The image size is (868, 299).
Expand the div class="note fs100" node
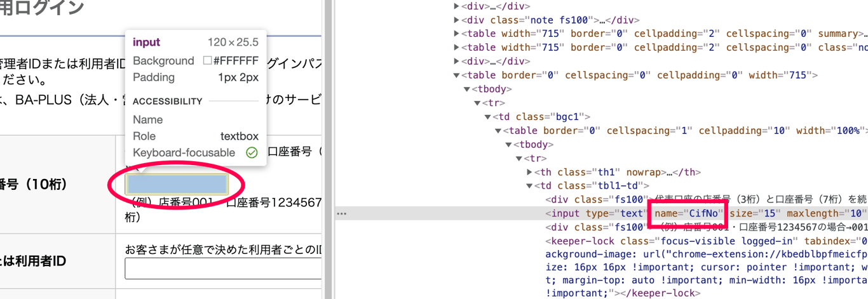coord(457,20)
